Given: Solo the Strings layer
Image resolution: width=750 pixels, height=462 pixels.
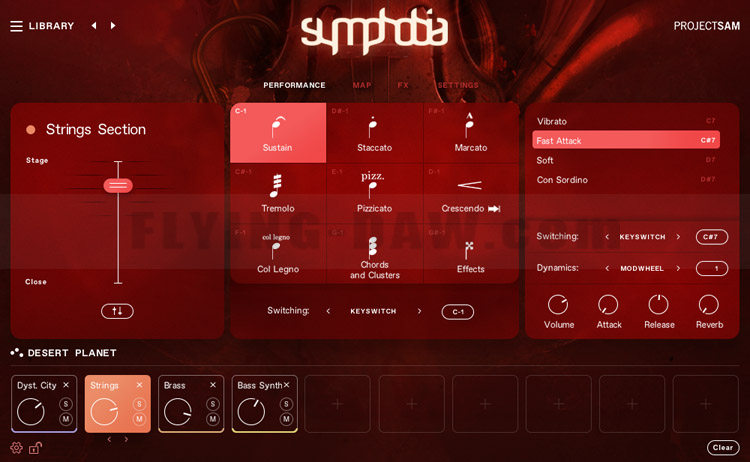Looking at the screenshot, I should 139,404.
